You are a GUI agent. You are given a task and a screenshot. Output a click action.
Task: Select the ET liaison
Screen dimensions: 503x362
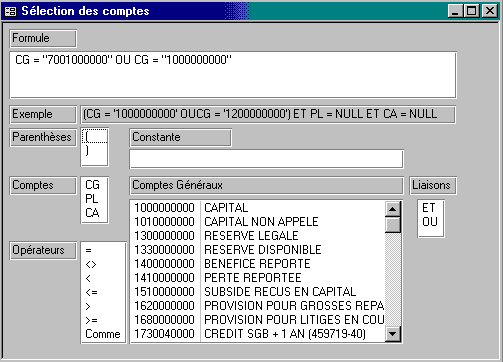coord(431,208)
